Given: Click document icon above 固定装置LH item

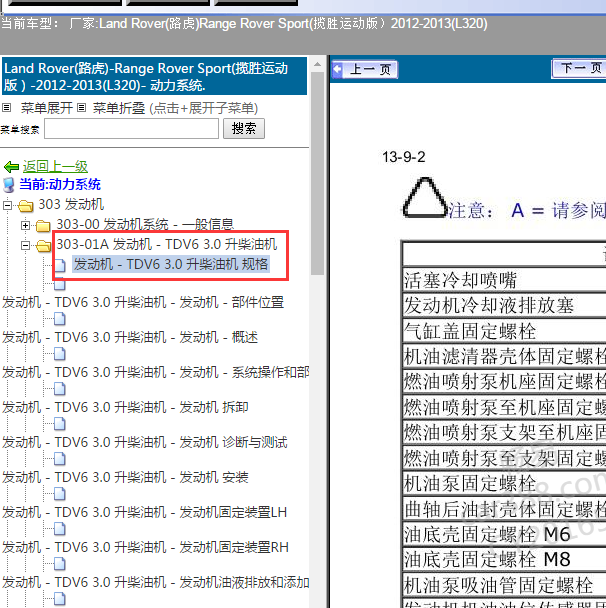Looking at the screenshot, I should 60,494.
